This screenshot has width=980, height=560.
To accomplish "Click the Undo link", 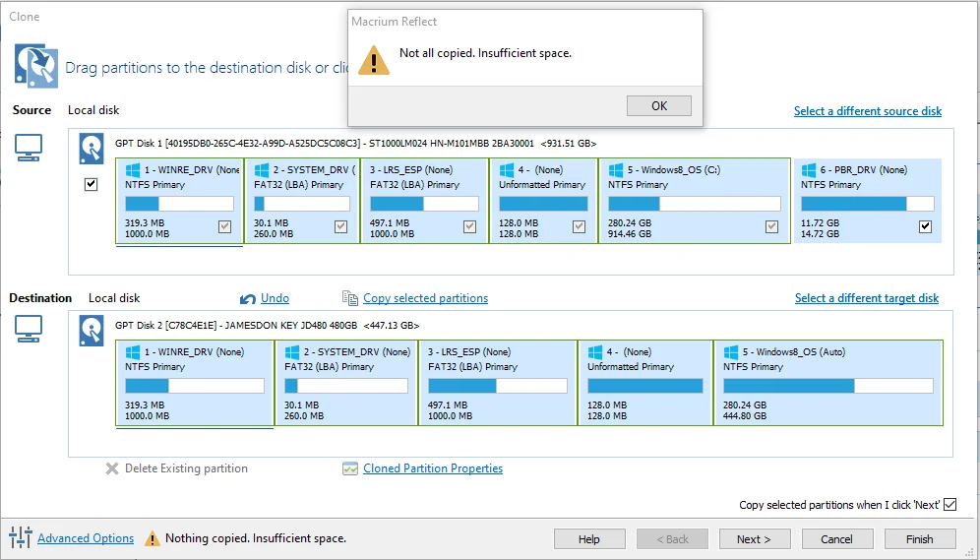I will tap(275, 298).
